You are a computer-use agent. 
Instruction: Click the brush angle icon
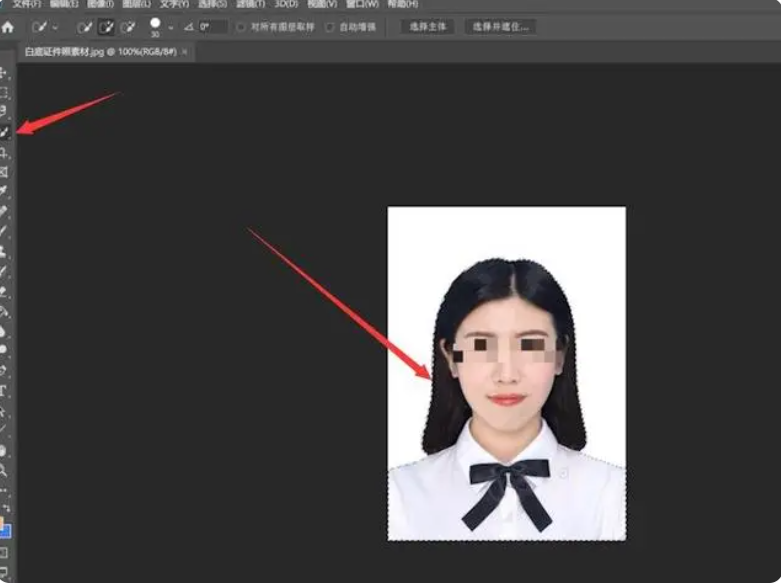[x=188, y=27]
